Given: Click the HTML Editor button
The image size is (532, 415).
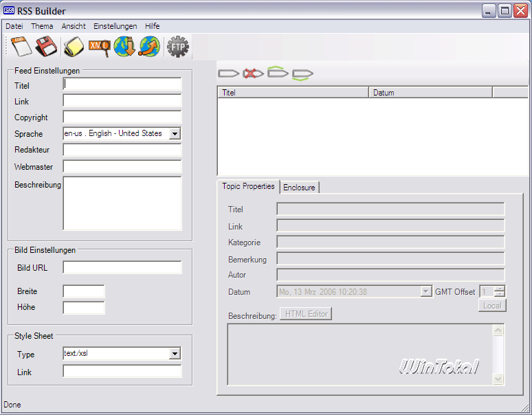Looking at the screenshot, I should (x=306, y=314).
